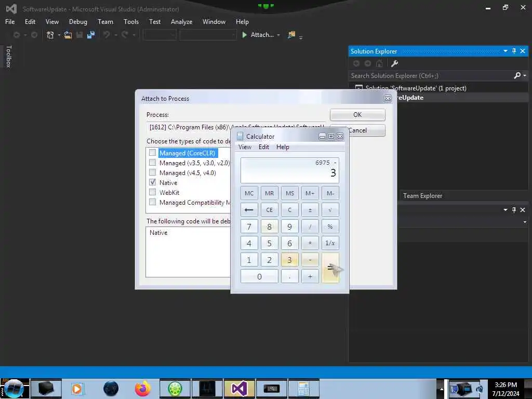Click the calculator square root key

[x=330, y=210]
